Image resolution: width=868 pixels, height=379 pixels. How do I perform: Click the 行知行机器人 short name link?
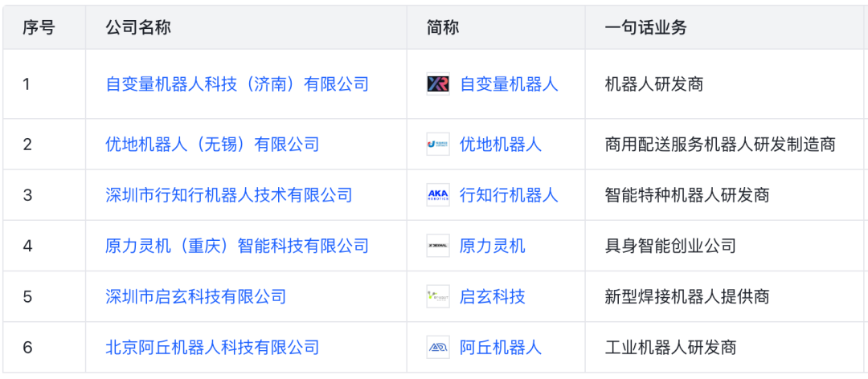[510, 195]
